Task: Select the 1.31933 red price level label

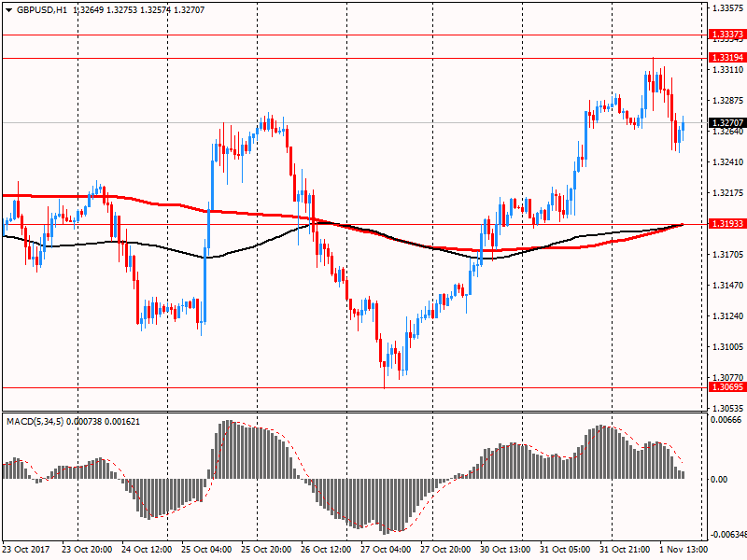Action: click(727, 224)
